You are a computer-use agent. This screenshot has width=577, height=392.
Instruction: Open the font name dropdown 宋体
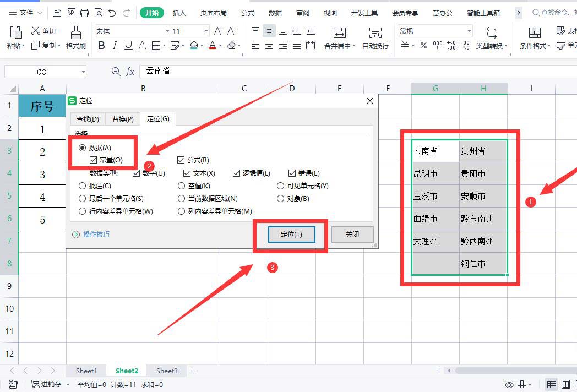167,31
